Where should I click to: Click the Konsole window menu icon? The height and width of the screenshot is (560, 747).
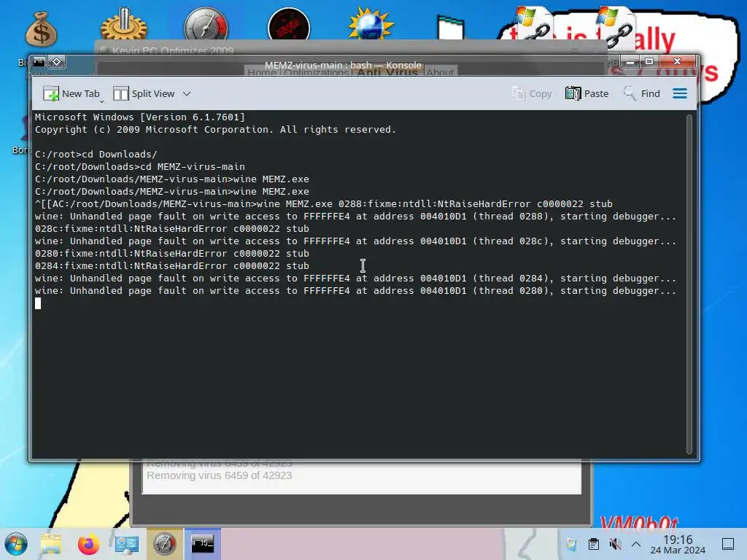[x=39, y=62]
